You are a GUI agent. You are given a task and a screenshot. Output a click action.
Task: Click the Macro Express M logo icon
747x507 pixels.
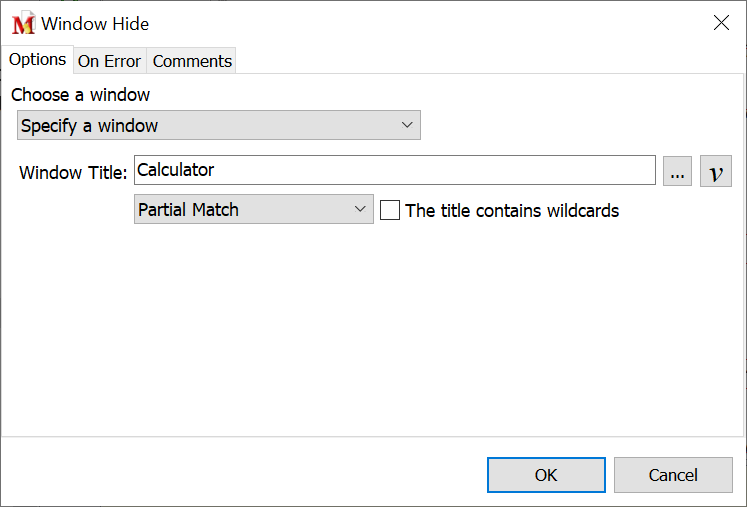[x=23, y=23]
